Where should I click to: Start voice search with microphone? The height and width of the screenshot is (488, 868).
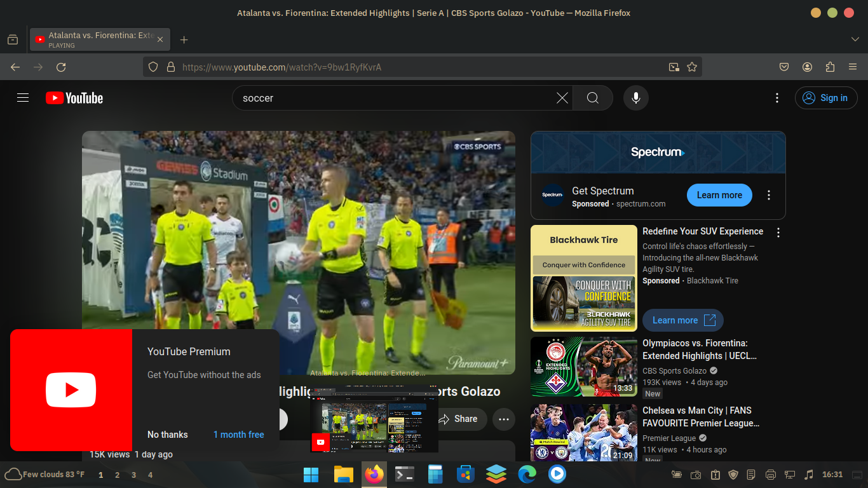(x=635, y=98)
